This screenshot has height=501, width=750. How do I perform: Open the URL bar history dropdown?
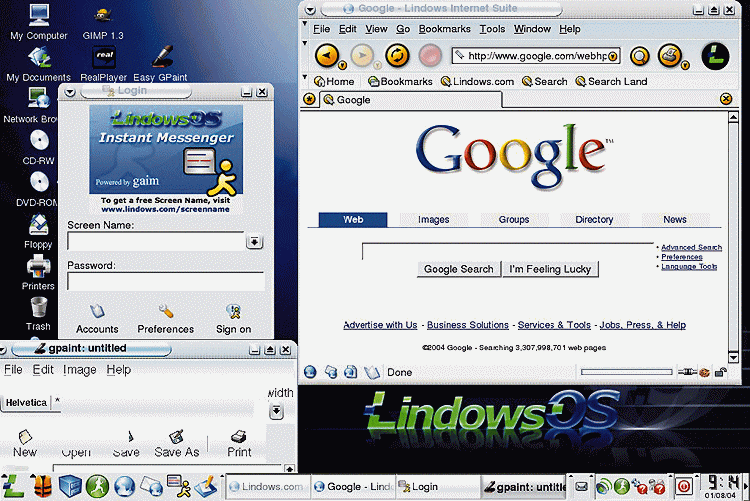click(613, 56)
